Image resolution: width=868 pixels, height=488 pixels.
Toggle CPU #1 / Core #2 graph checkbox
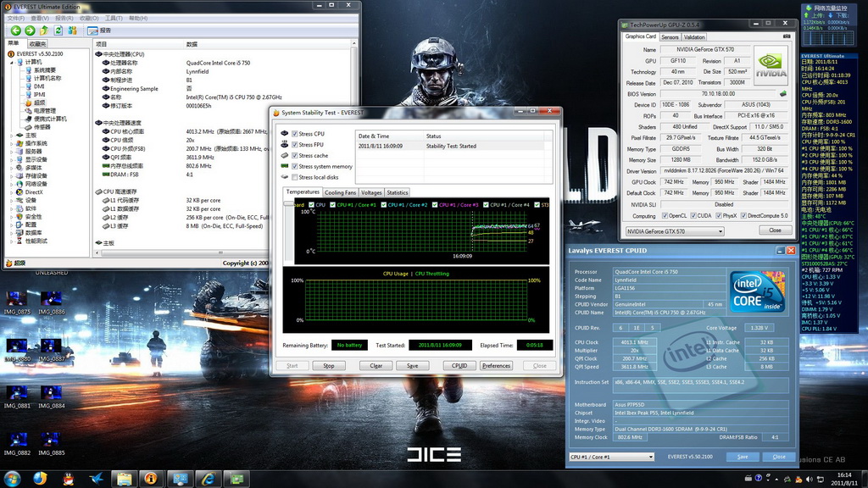point(384,205)
